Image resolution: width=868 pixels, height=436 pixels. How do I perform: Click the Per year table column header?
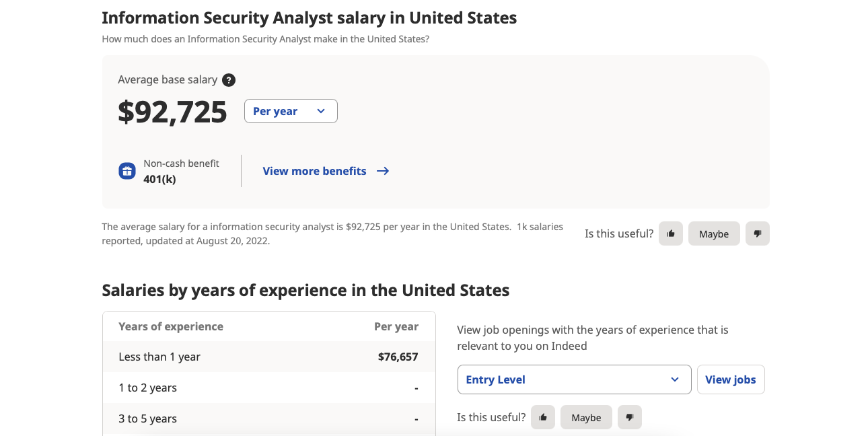[x=396, y=326]
